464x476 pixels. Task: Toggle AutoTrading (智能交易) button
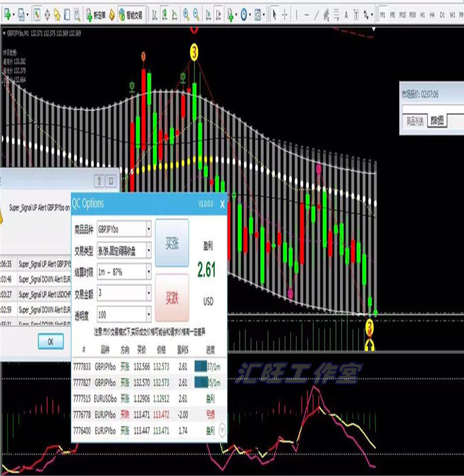pyautogui.click(x=131, y=15)
